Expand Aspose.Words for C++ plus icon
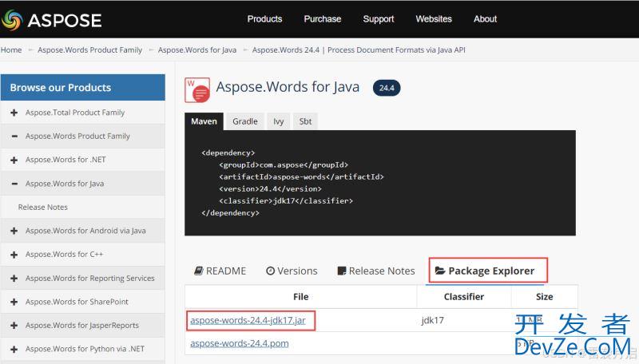The height and width of the screenshot is (364, 639). click(14, 254)
